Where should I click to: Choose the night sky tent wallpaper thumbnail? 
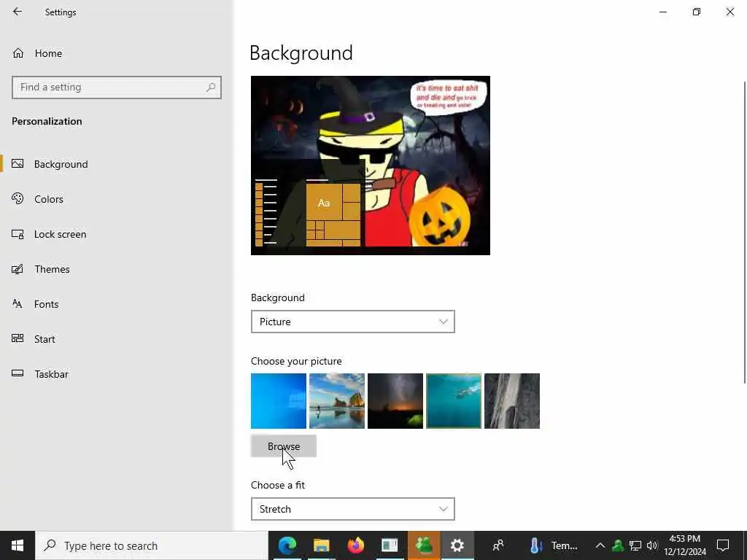coord(395,401)
